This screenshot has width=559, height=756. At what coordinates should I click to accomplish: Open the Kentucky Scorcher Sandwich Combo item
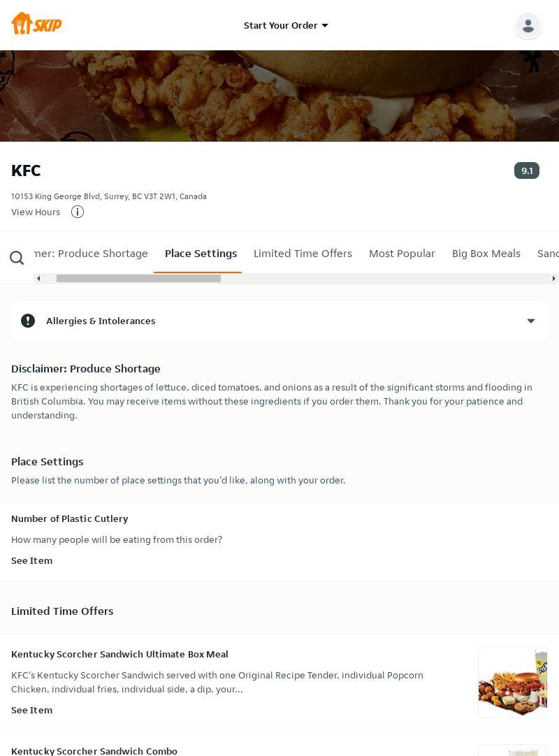click(94, 750)
